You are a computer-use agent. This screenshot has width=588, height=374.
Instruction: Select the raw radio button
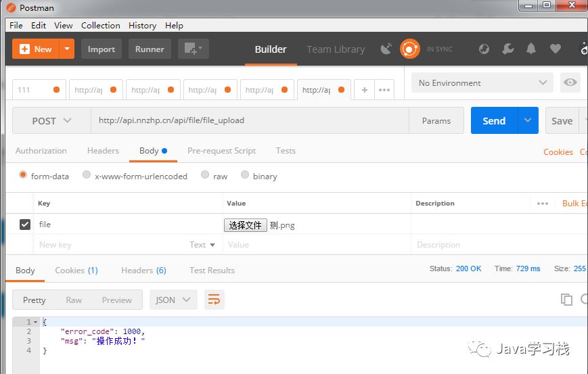coord(205,174)
